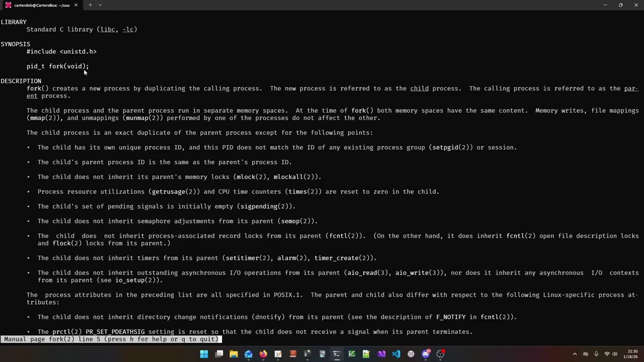Screen dimensions: 644x362
Task: Open Discord from the taskbar
Action: (x=426, y=354)
